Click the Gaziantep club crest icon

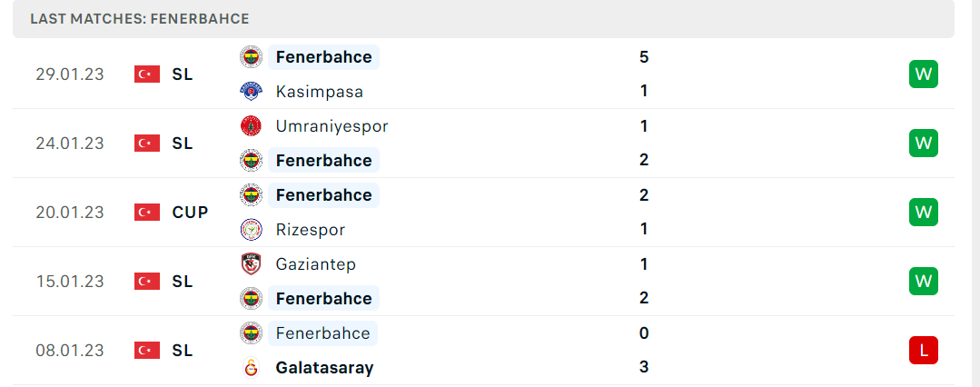pyautogui.click(x=252, y=264)
